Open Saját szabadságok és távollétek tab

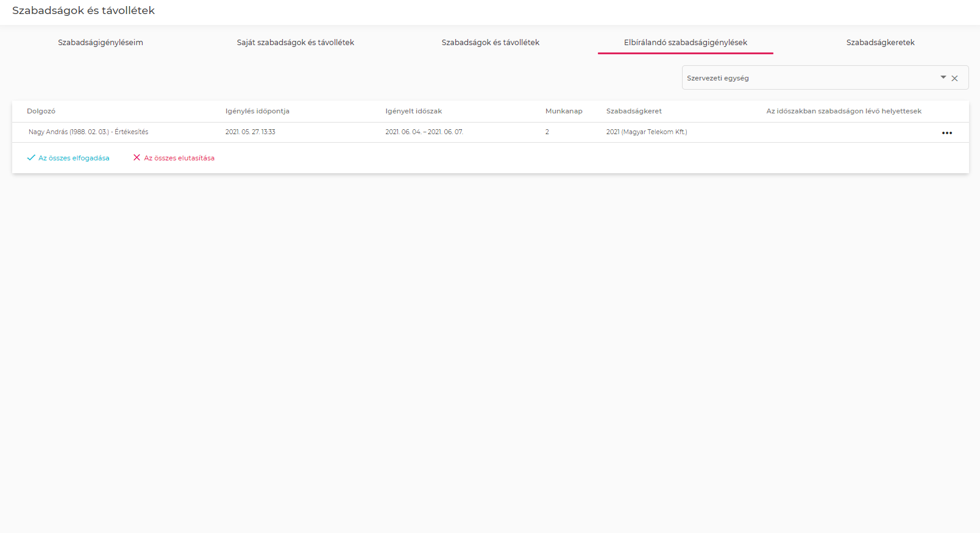click(295, 43)
